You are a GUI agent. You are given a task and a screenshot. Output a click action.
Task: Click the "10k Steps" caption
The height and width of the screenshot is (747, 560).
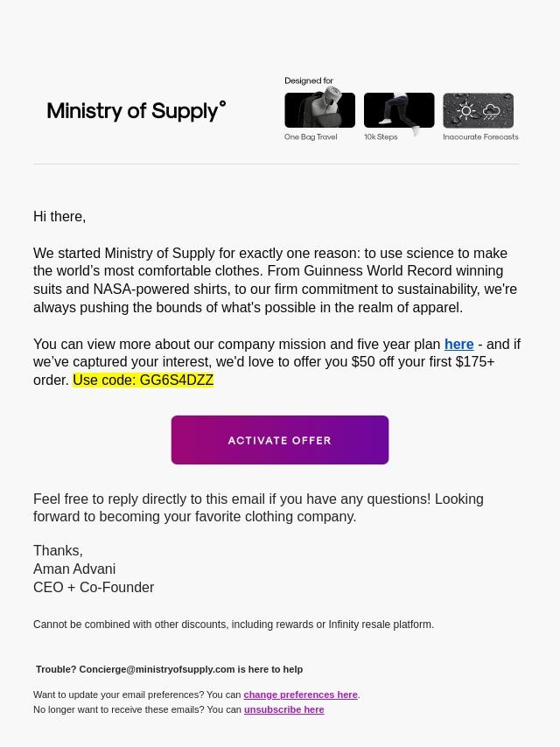click(x=381, y=137)
